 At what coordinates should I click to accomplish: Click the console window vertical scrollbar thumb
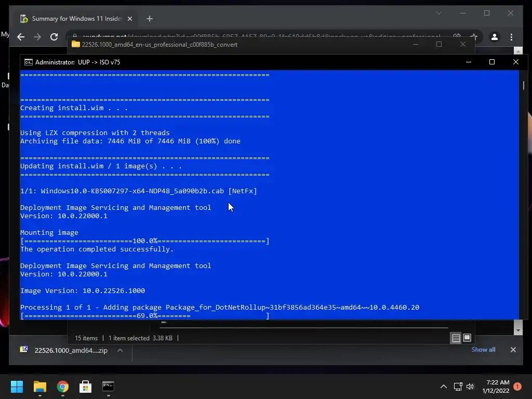point(524,85)
